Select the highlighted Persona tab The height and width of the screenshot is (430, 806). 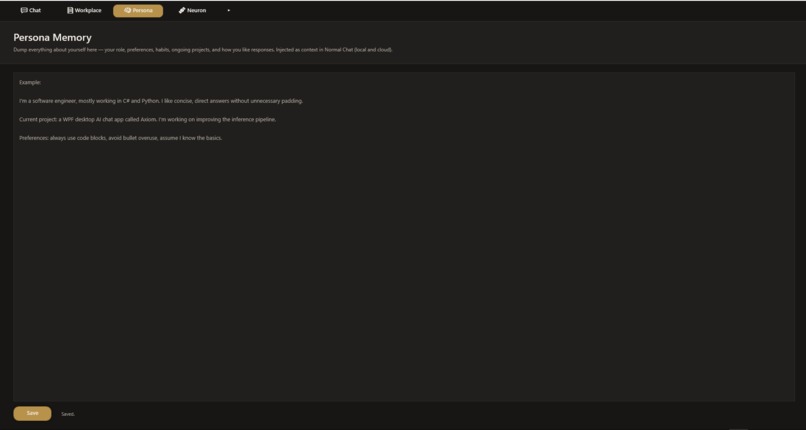[x=138, y=11]
